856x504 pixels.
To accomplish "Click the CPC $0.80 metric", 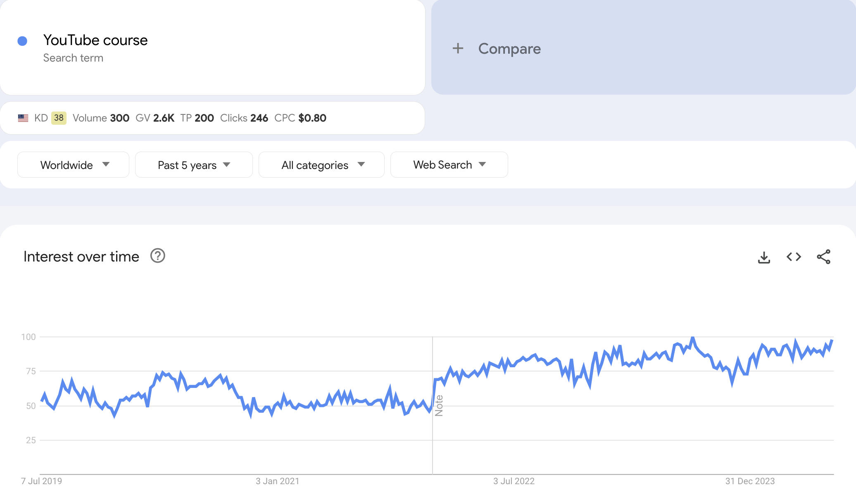I will (300, 118).
